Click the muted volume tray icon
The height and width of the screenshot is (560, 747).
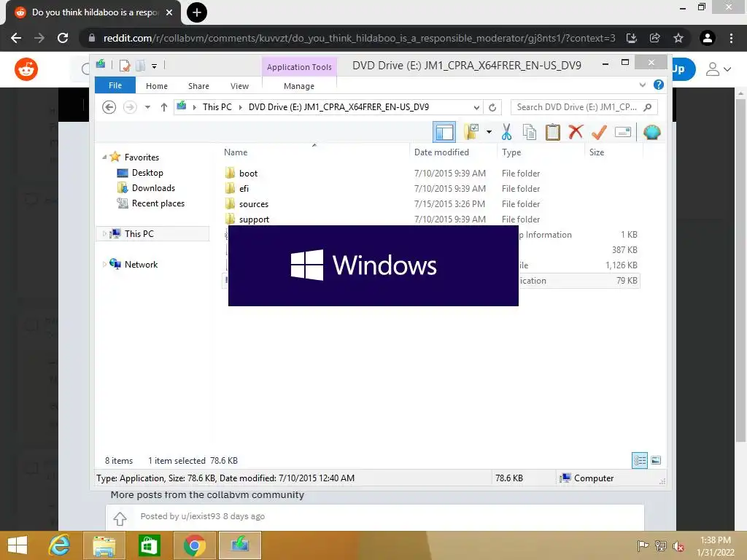coord(678,546)
